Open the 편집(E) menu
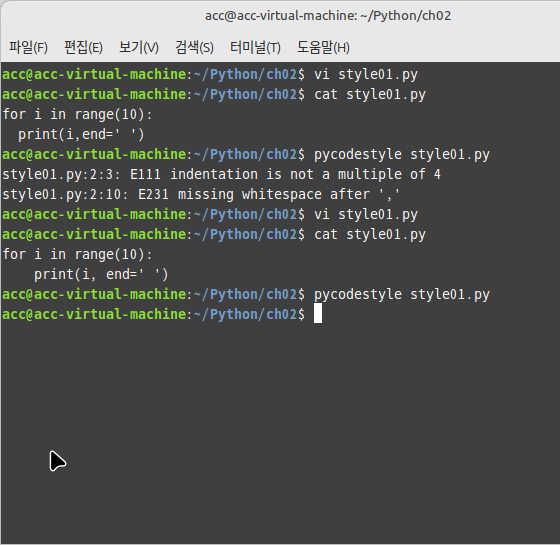 (83, 47)
